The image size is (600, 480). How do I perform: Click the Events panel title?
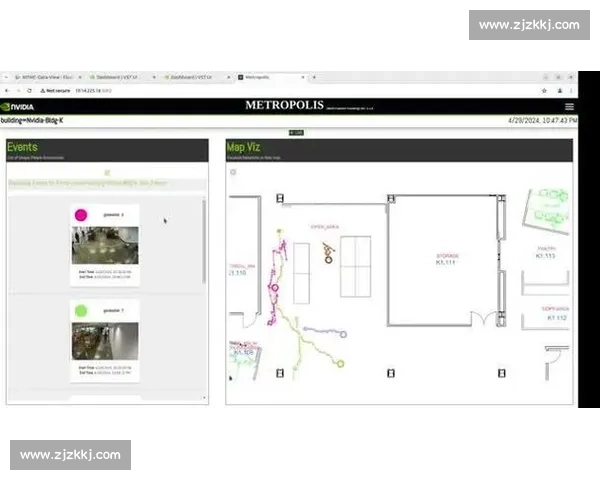[22, 147]
